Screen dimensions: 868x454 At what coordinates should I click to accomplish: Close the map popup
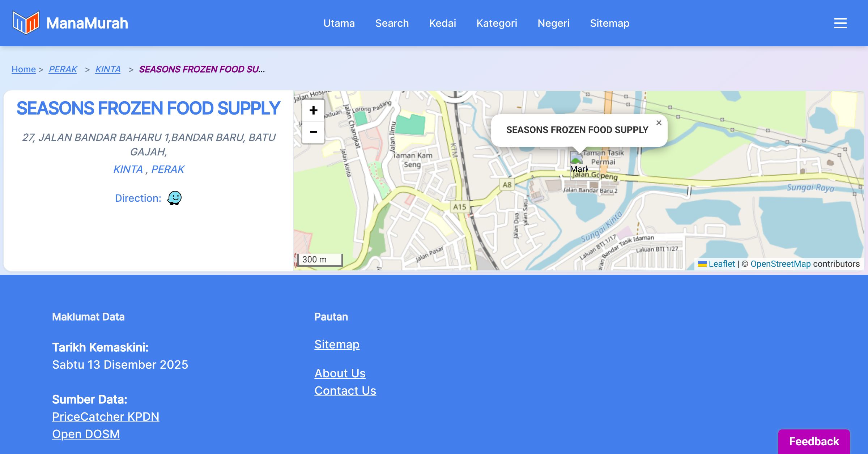[659, 123]
